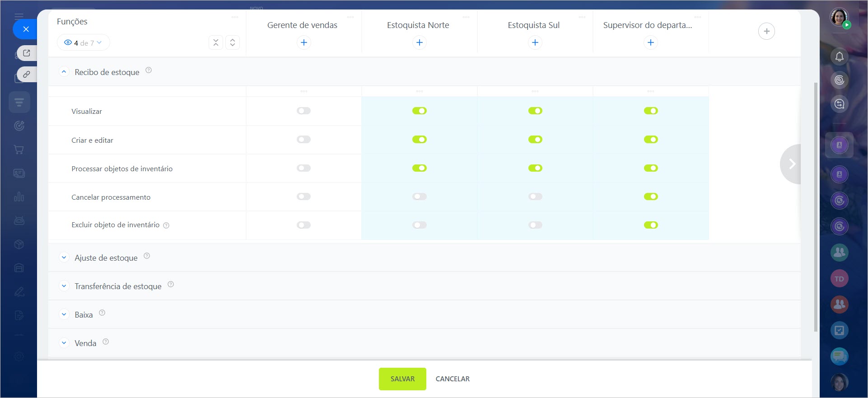Click the copy link icon
This screenshot has height=398, width=868.
coord(27,74)
